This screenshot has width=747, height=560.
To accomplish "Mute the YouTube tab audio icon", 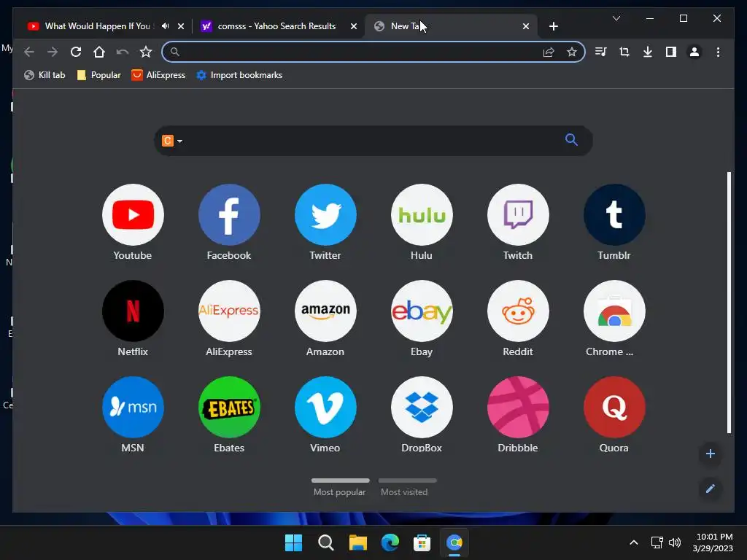I will [x=166, y=26].
